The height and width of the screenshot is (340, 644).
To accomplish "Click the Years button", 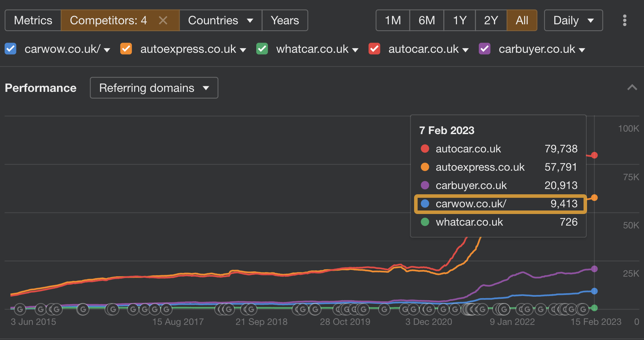I will [285, 20].
